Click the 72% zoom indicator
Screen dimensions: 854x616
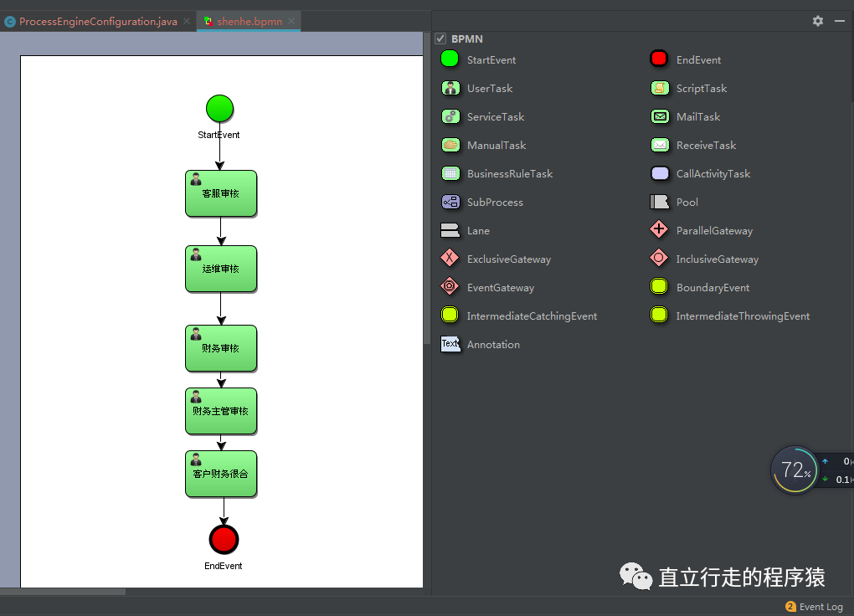point(794,470)
